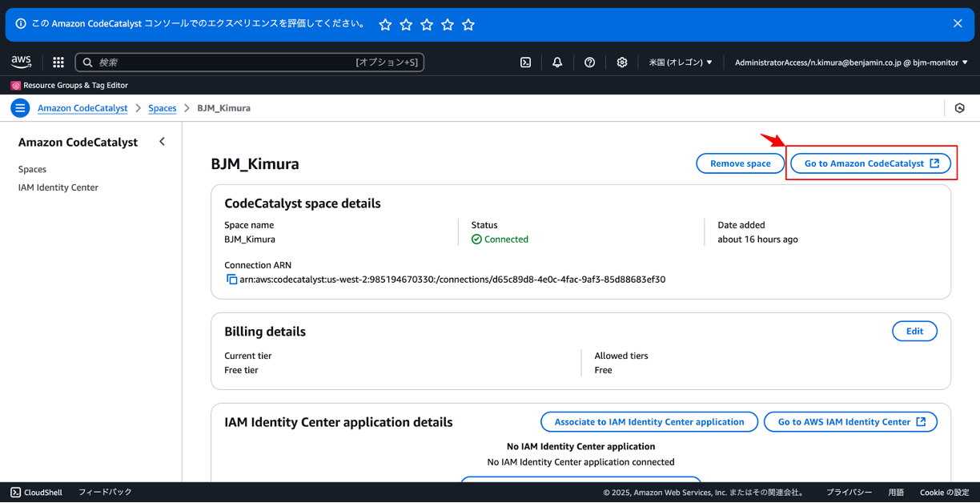Open the services grid menu

tap(57, 62)
